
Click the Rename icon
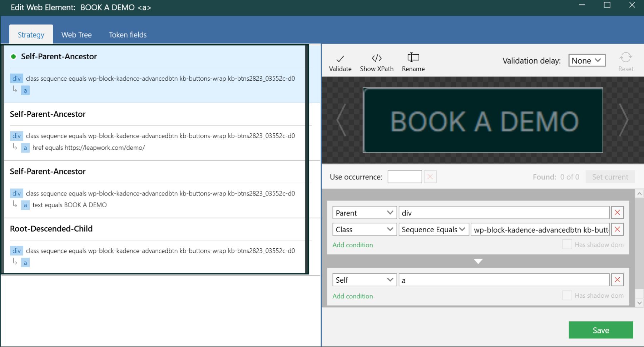click(x=413, y=57)
